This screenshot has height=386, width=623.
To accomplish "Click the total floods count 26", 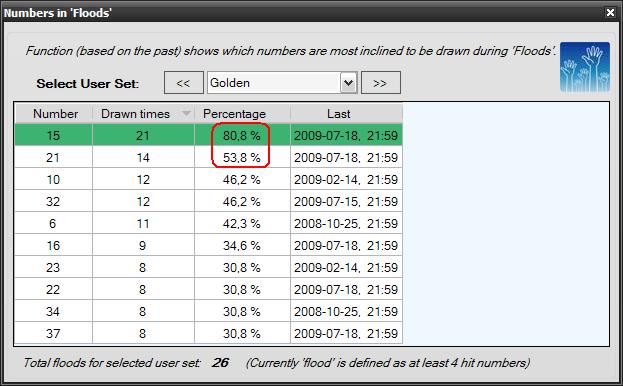I will pos(221,363).
